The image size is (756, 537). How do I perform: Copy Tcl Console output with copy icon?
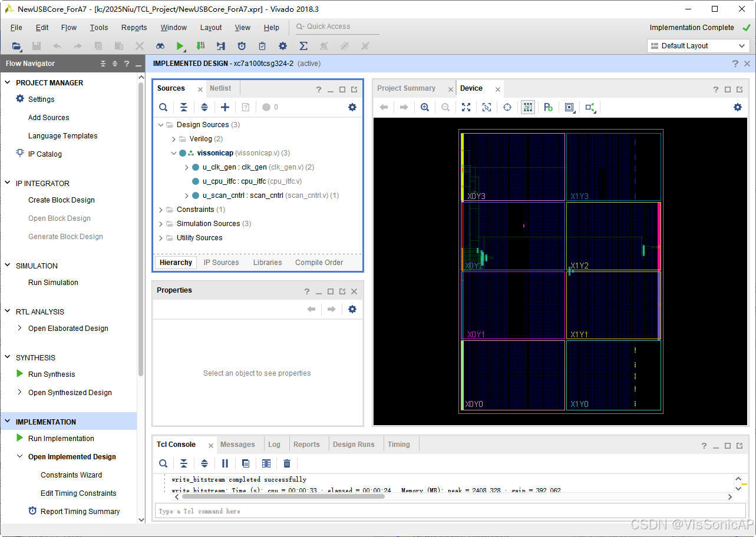[246, 463]
